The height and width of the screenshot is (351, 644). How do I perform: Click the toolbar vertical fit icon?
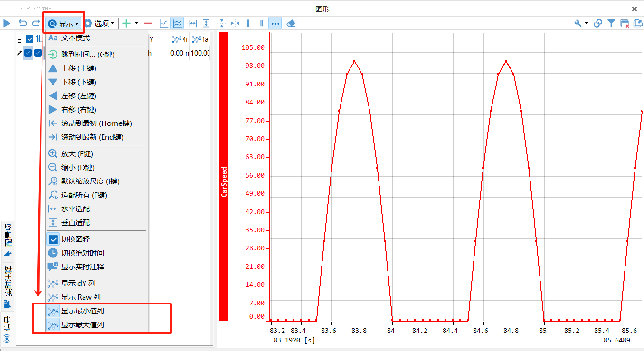click(x=206, y=23)
